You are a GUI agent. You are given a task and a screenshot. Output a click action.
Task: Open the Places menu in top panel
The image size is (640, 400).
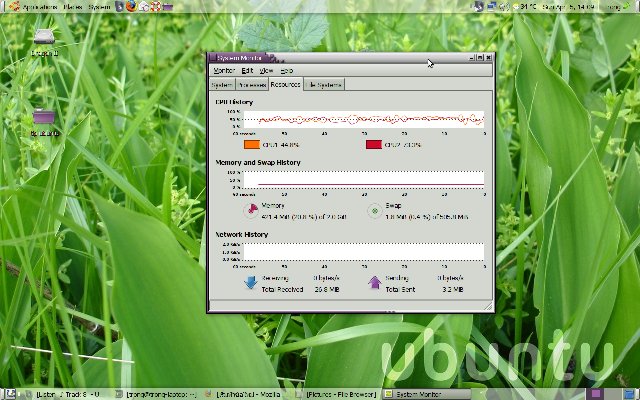(x=73, y=7)
